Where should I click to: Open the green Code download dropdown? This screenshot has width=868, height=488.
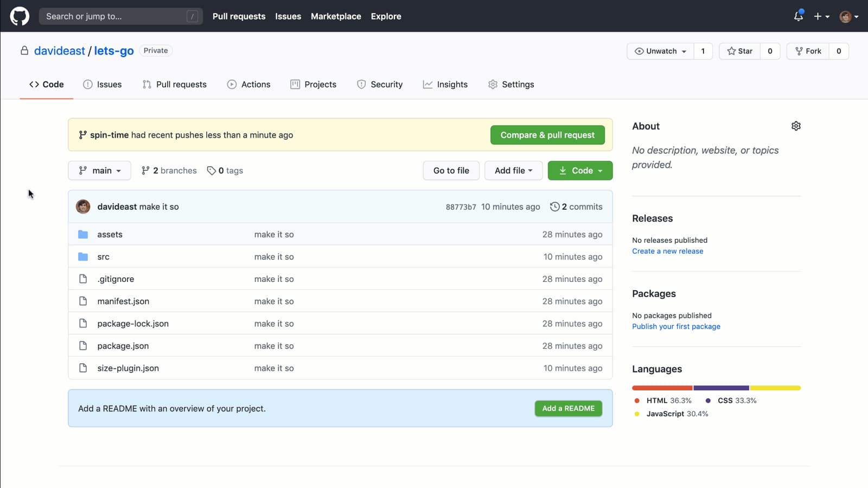tap(580, 170)
